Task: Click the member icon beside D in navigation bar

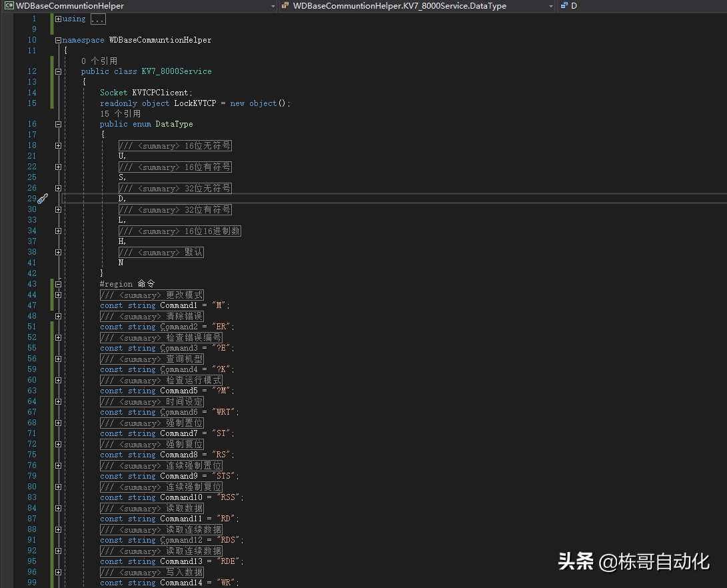Action: [x=564, y=6]
